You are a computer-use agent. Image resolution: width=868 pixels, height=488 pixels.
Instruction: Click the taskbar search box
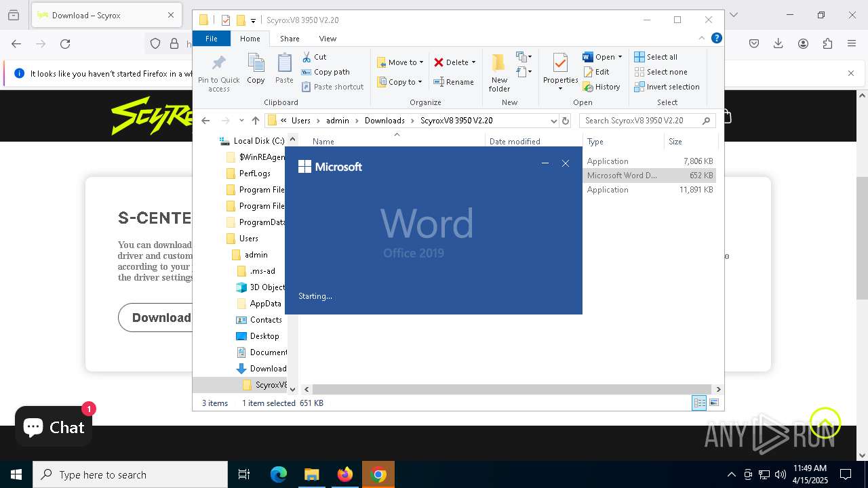tap(130, 474)
